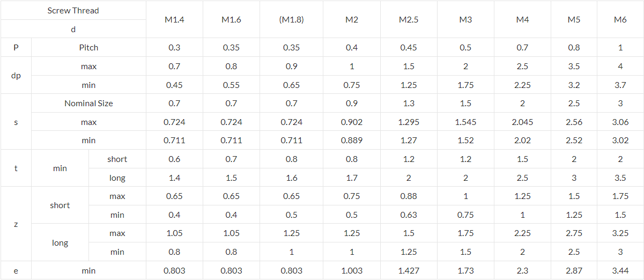The image size is (644, 280).
Task: Click the M5 dp min value 3.2
Action: pos(574,85)
